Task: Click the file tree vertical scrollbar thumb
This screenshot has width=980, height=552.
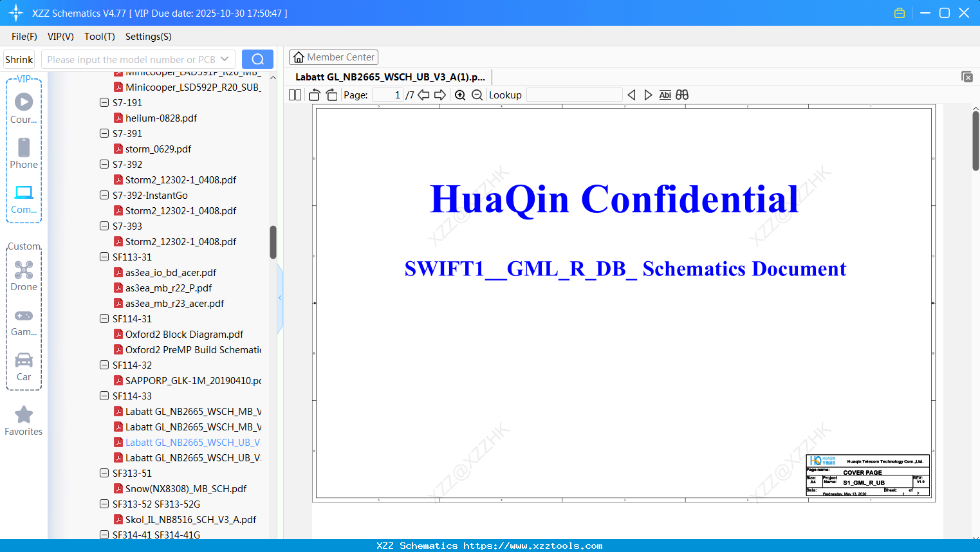Action: (x=273, y=242)
